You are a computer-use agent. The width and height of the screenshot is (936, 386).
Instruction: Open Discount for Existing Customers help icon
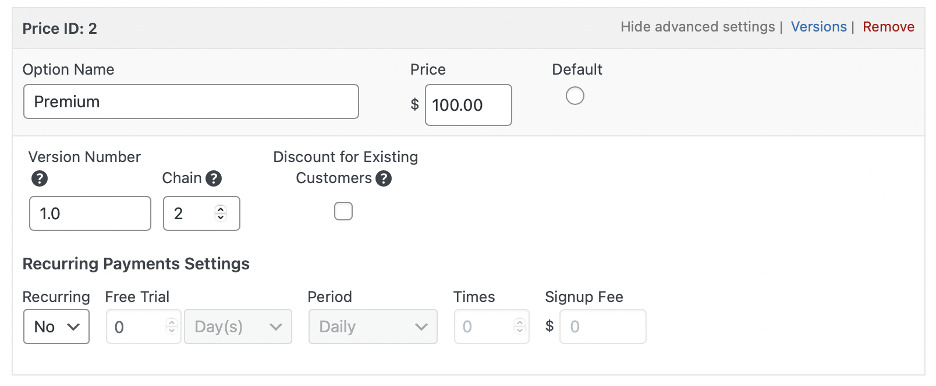click(384, 178)
